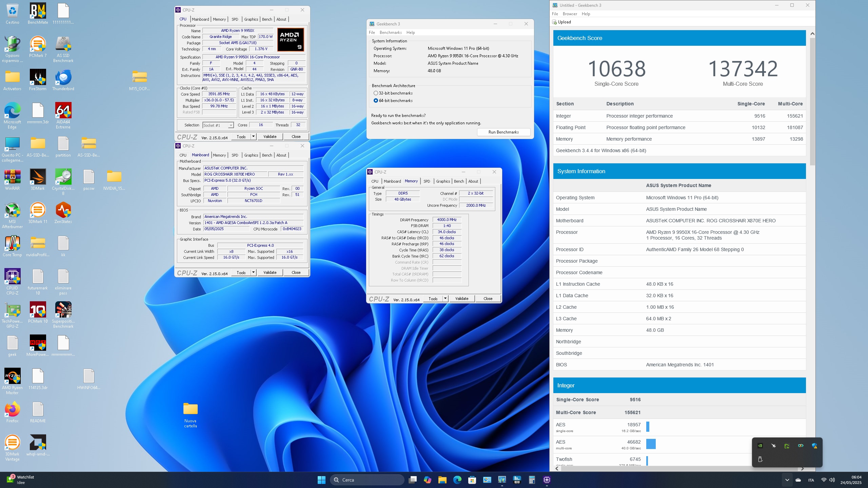Open the 3DMark desktop shortcut
Viewport: 868px width, 488px height.
coord(38,180)
